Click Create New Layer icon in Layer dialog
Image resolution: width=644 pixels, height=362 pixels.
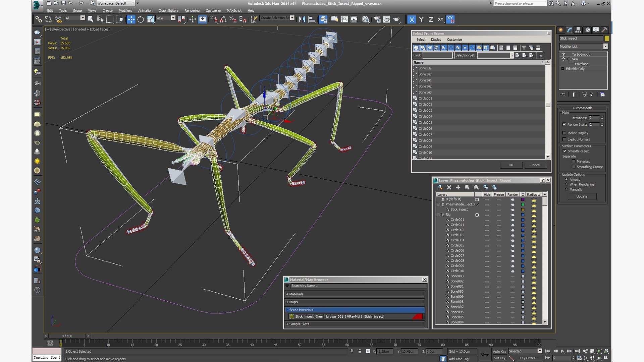coord(440,187)
